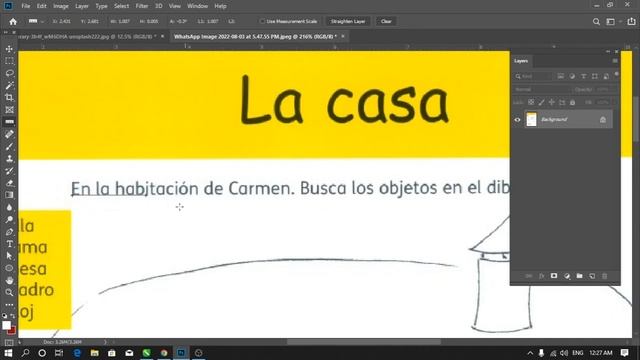Select the Frame tool

tap(9, 110)
